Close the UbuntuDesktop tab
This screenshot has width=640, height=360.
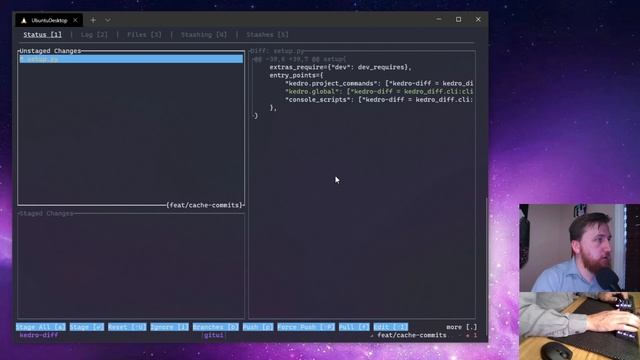click(x=75, y=20)
